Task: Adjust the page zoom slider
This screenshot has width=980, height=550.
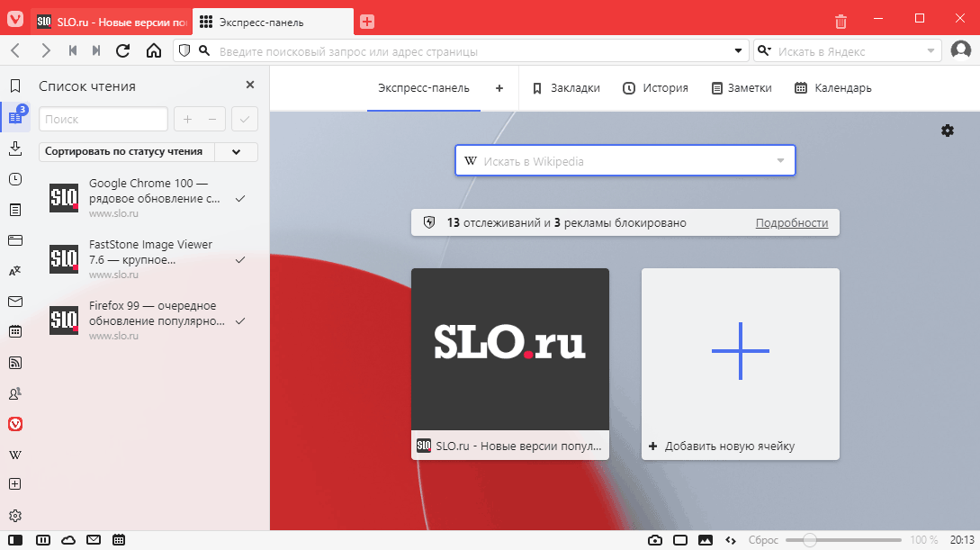Action: pos(843,540)
